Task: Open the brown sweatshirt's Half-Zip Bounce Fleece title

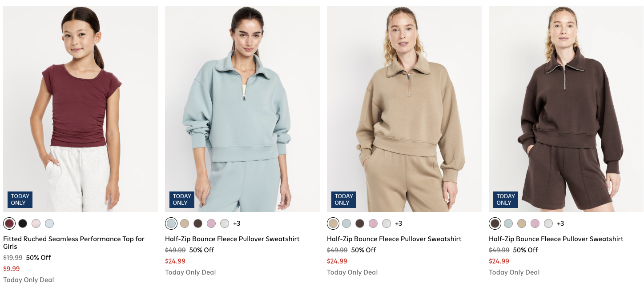Action: (556, 239)
